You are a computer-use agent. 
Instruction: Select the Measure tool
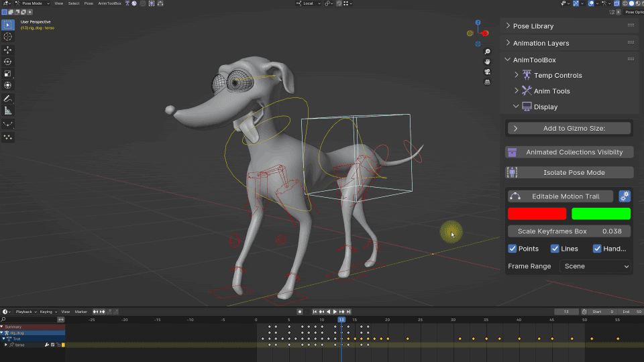coord(8,111)
